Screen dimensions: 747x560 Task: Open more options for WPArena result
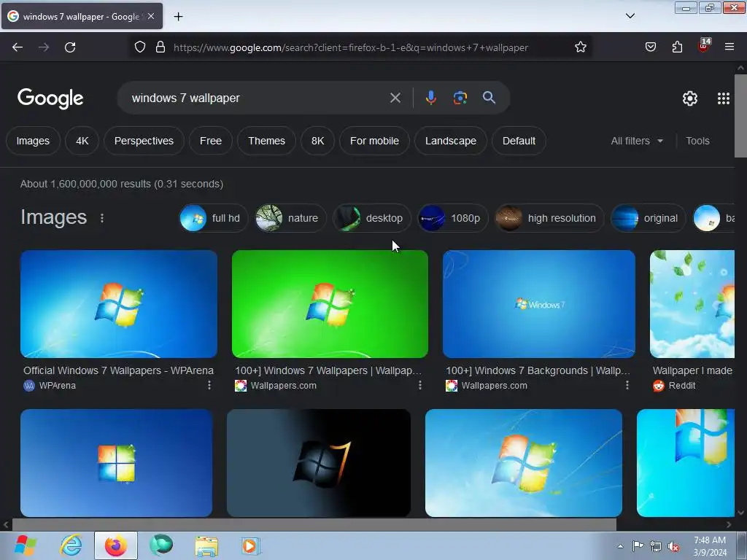(x=209, y=385)
